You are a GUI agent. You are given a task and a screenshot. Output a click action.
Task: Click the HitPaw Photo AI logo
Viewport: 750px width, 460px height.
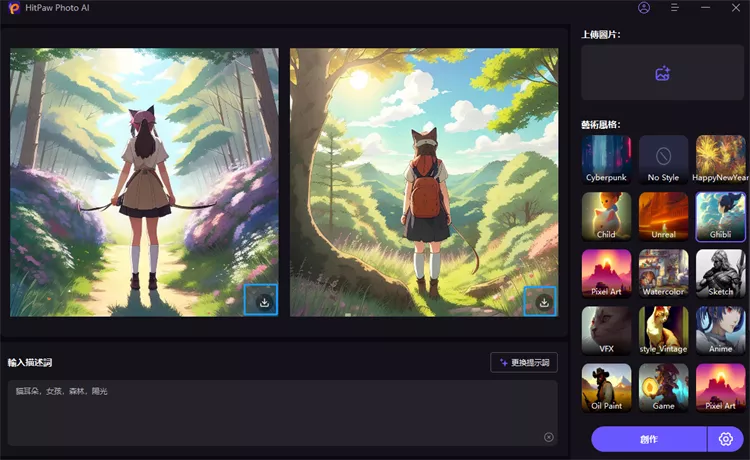tap(13, 8)
